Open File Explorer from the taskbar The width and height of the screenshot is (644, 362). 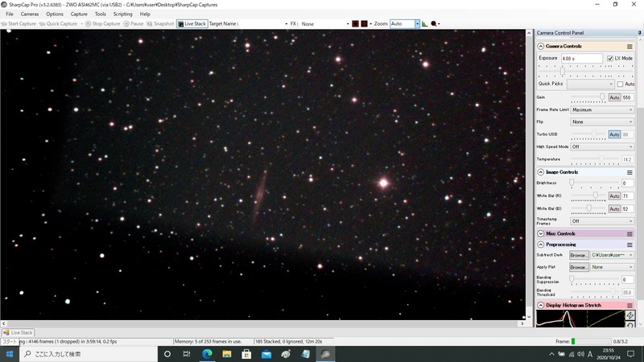[227, 354]
